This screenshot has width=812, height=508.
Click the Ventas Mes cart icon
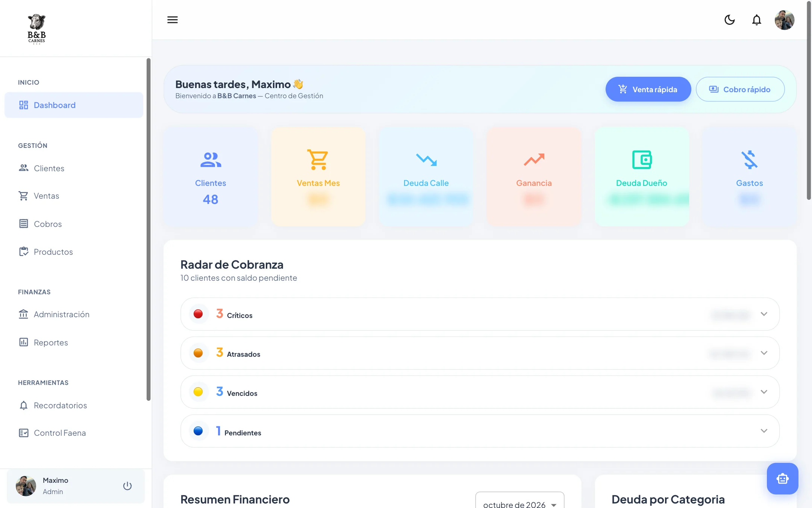coord(318,160)
